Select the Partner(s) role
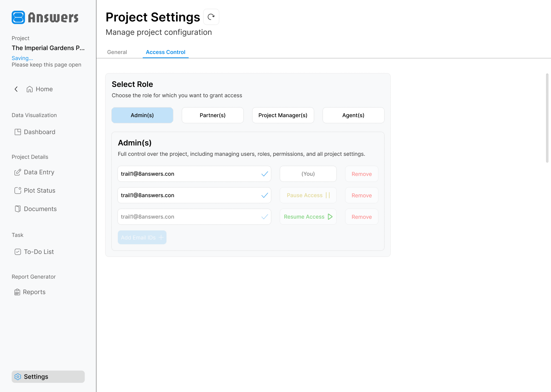 click(213, 115)
